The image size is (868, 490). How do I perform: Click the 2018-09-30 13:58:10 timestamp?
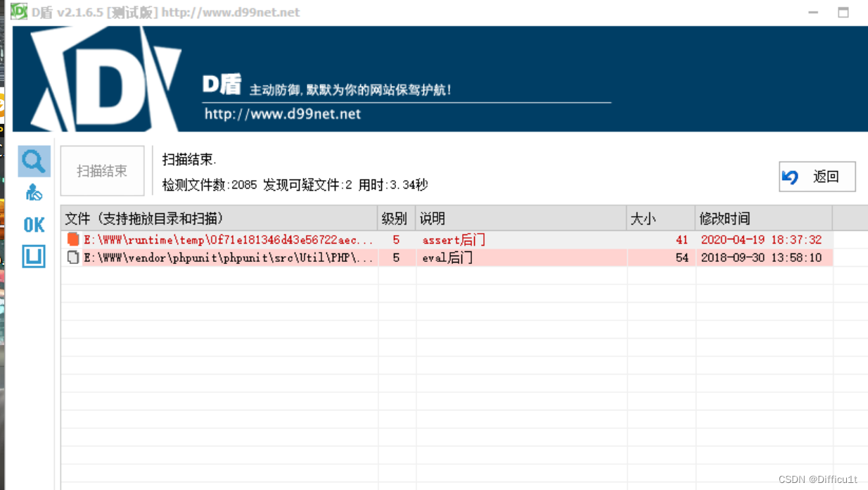(x=761, y=258)
